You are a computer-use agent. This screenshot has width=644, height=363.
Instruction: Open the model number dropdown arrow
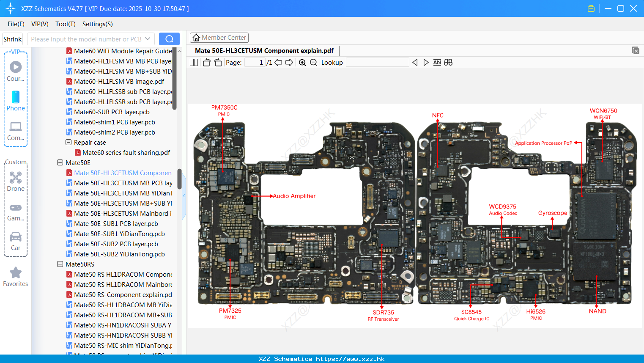tap(148, 39)
